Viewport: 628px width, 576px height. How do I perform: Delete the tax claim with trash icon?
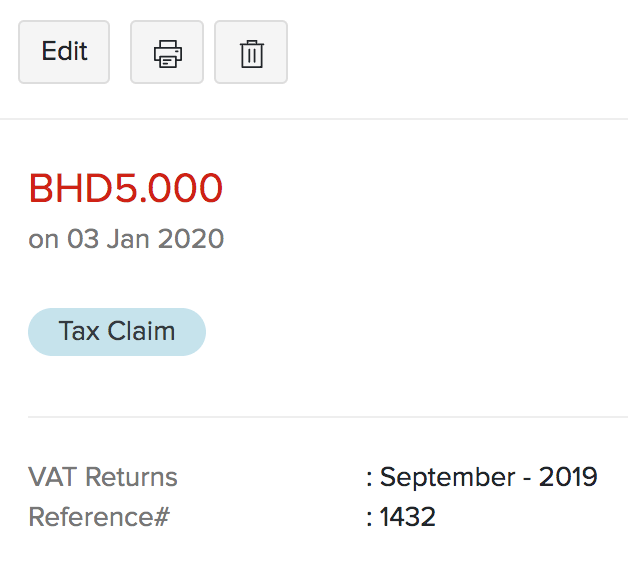coord(251,52)
